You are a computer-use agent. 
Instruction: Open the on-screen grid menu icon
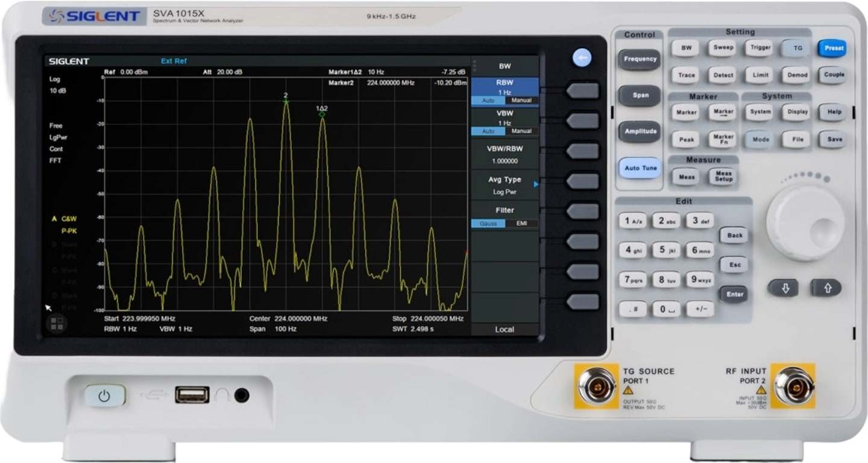click(57, 324)
